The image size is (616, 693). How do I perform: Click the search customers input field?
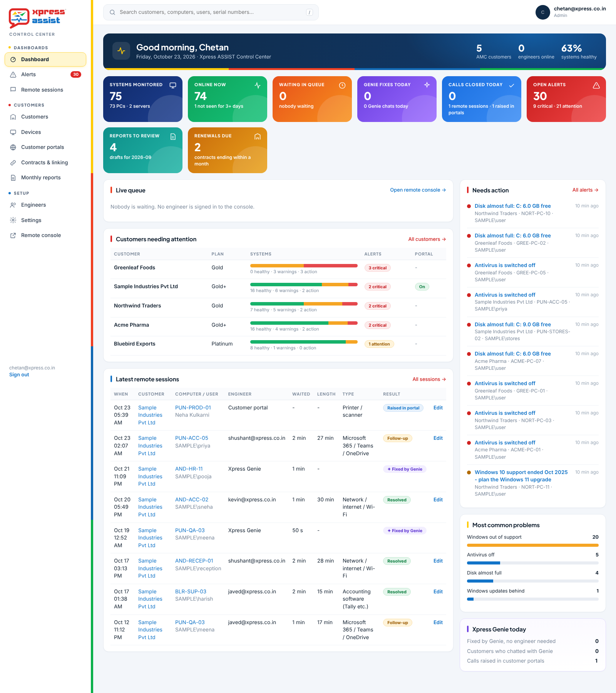point(211,12)
